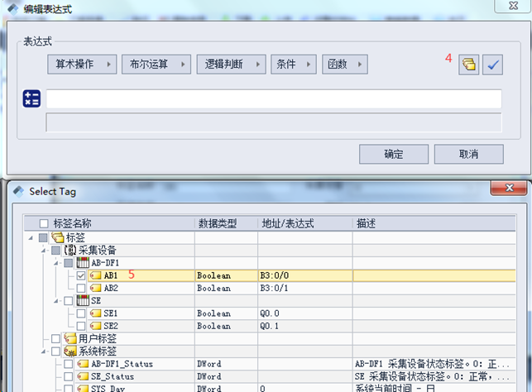Check the 用户标签 checkbox
Viewport: 532px width, 392px height.
55,338
